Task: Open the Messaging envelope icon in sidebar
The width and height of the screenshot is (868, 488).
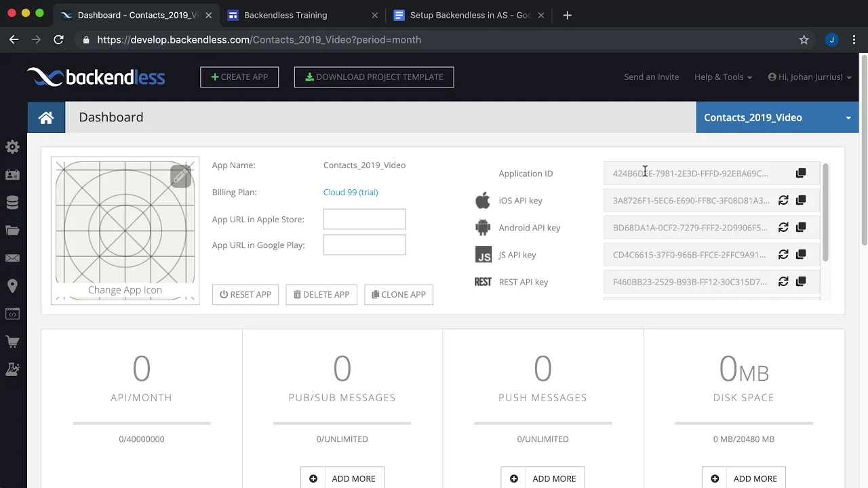Action: click(x=12, y=258)
